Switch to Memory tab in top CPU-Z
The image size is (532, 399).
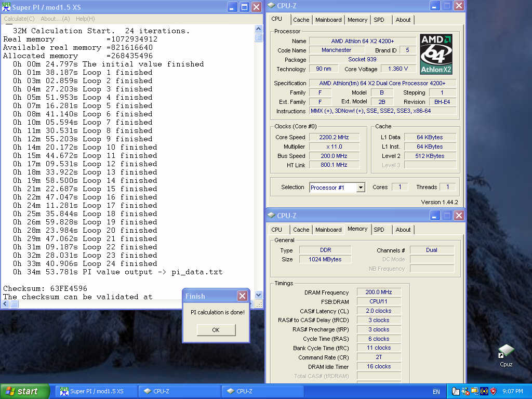pyautogui.click(x=357, y=20)
